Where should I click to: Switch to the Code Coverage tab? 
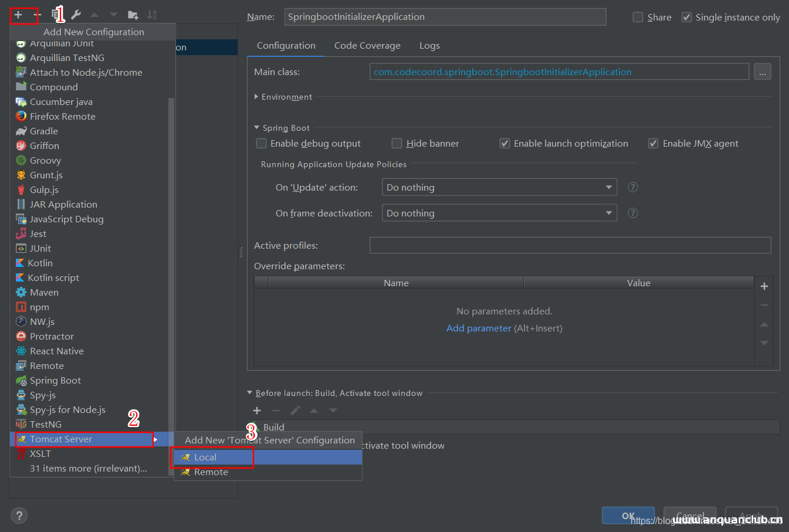click(367, 46)
